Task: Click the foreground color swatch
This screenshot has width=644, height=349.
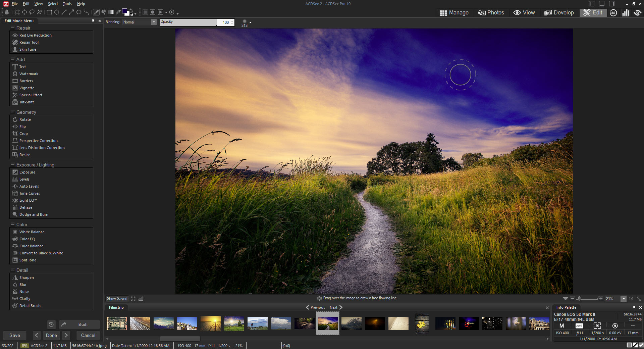Action: (125, 11)
